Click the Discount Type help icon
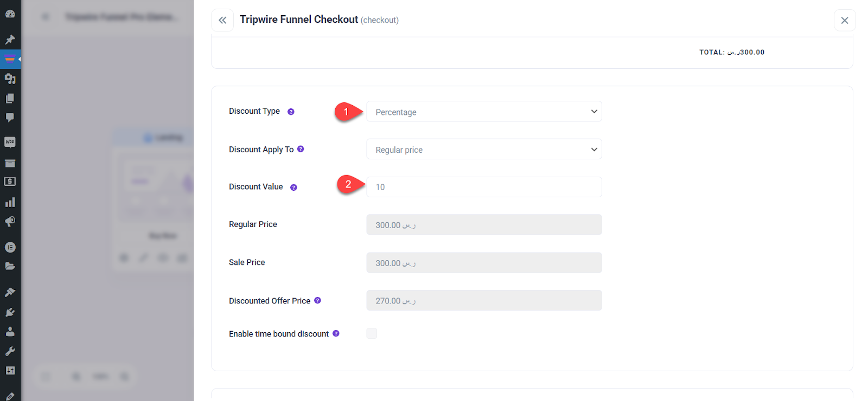This screenshot has width=868, height=401. [x=291, y=112]
